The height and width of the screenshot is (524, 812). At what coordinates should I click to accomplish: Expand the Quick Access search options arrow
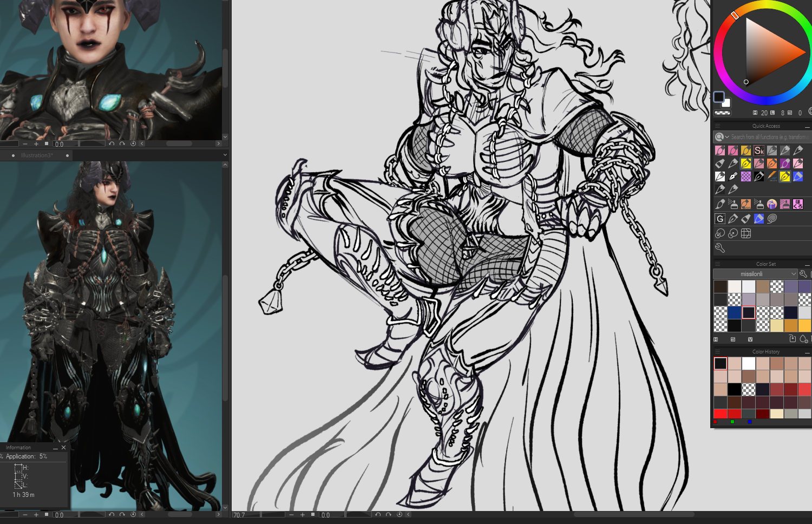pos(727,137)
